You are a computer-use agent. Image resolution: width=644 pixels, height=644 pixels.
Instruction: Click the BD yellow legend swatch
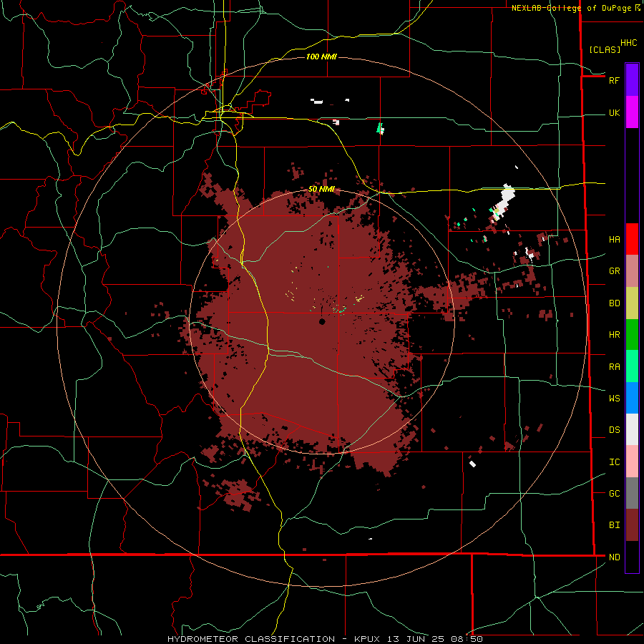click(632, 303)
